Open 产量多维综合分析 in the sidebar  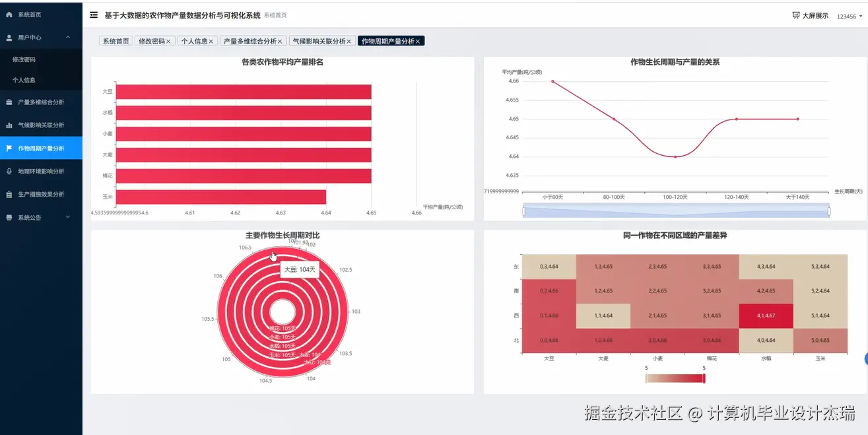tap(41, 102)
